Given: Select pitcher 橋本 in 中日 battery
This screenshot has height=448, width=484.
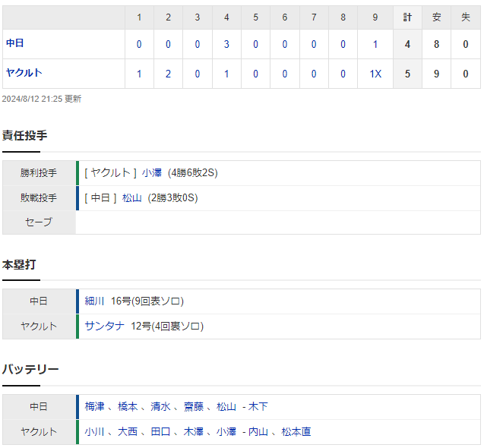Looking at the screenshot, I should point(128,407).
